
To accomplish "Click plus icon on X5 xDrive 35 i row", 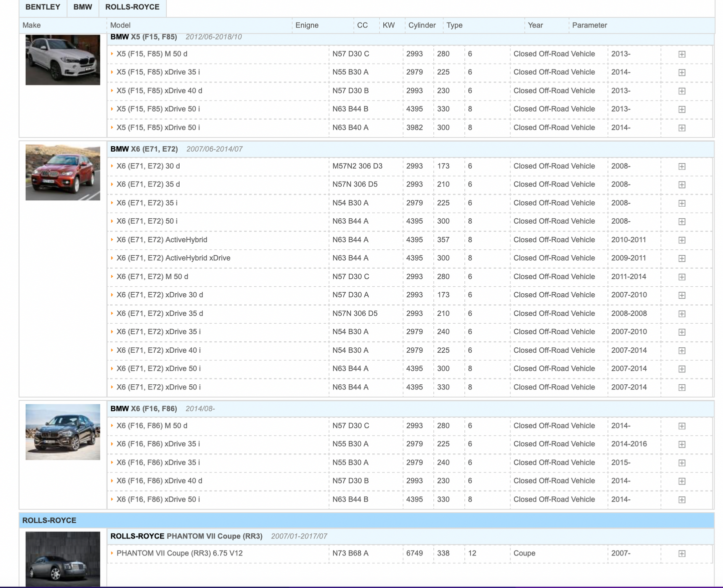I will [x=682, y=73].
